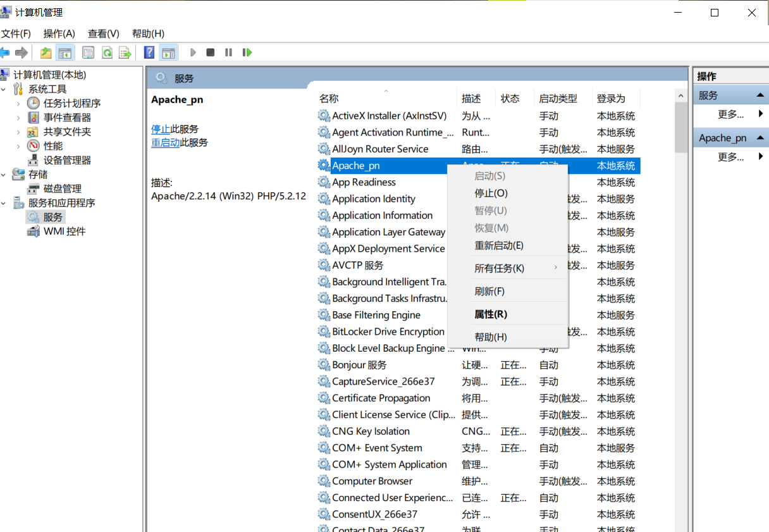This screenshot has width=769, height=532.
Task: Open the 文件(F) menu
Action: [x=16, y=34]
